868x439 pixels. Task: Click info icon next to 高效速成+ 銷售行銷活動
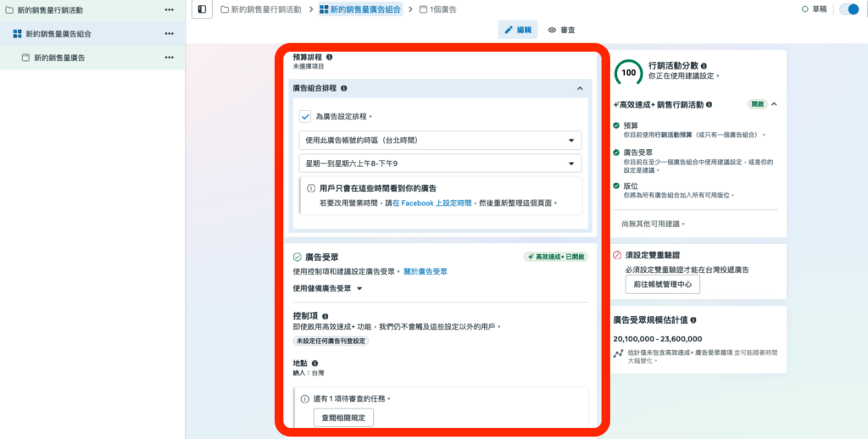click(709, 104)
